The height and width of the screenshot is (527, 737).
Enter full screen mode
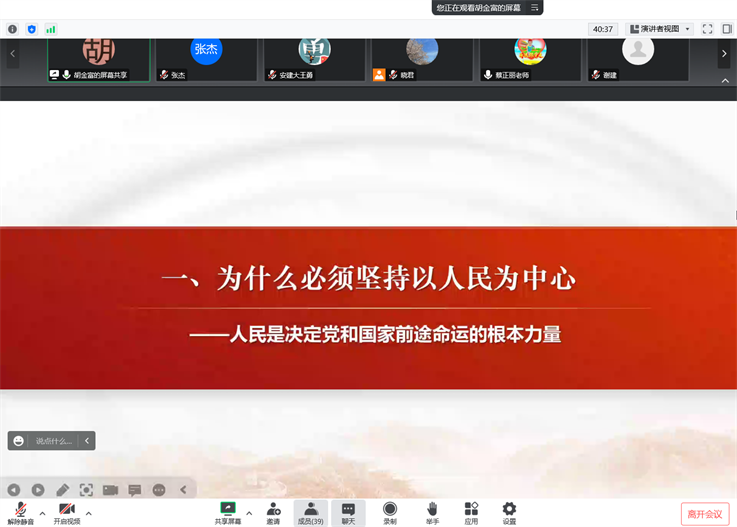(x=707, y=29)
